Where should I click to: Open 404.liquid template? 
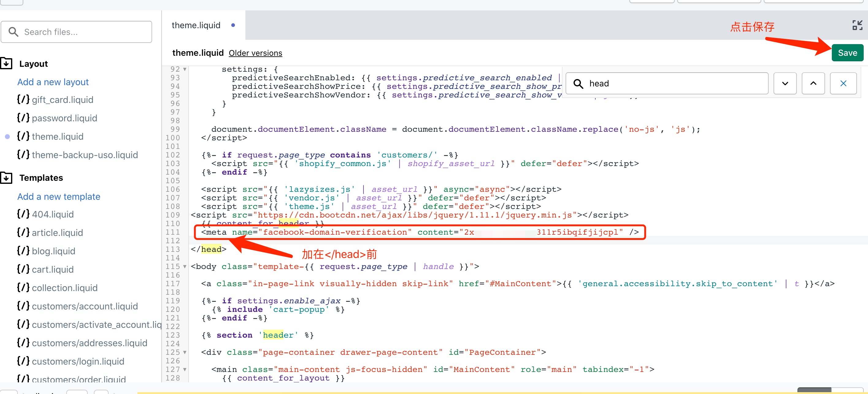(53, 214)
